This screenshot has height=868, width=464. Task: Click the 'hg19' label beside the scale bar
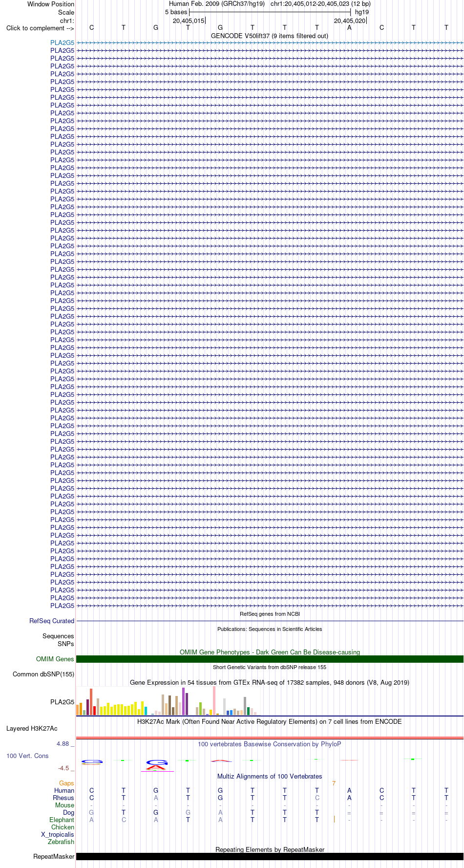[362, 12]
